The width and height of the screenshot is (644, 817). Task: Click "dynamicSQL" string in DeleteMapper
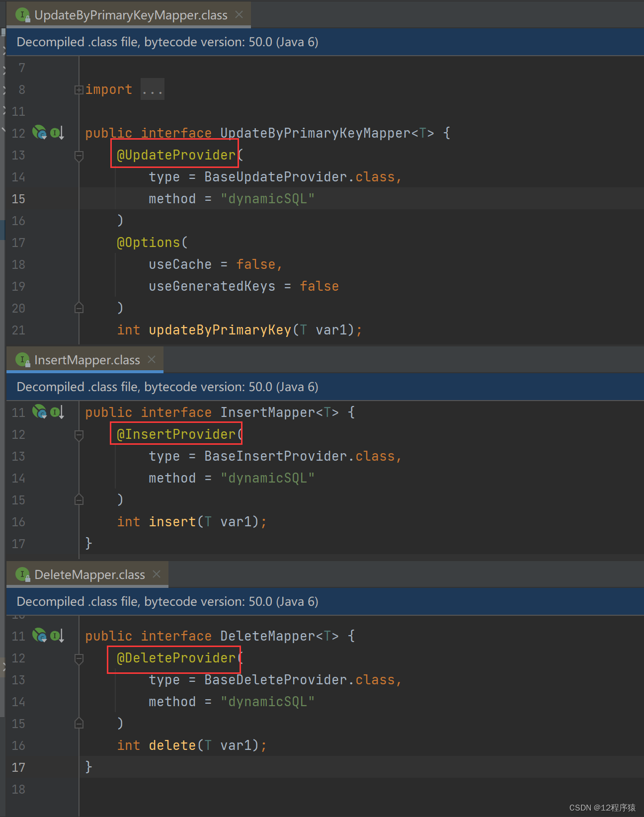pyautogui.click(x=268, y=702)
